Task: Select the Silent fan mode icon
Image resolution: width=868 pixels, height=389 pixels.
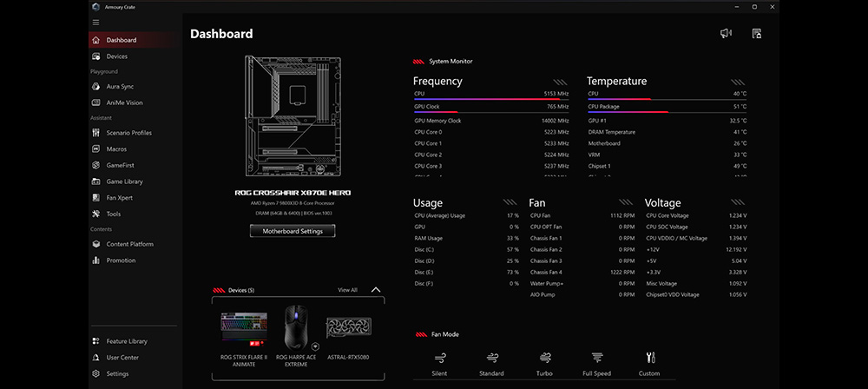Action: [x=439, y=358]
